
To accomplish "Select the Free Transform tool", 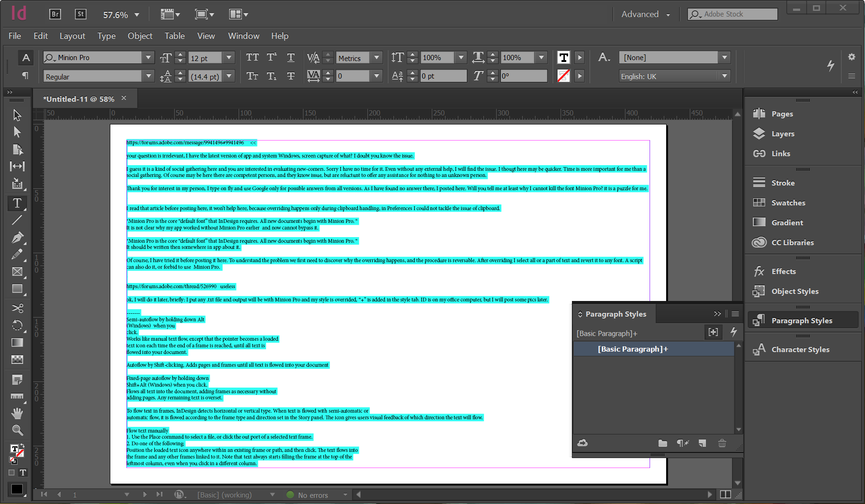I will point(17,325).
